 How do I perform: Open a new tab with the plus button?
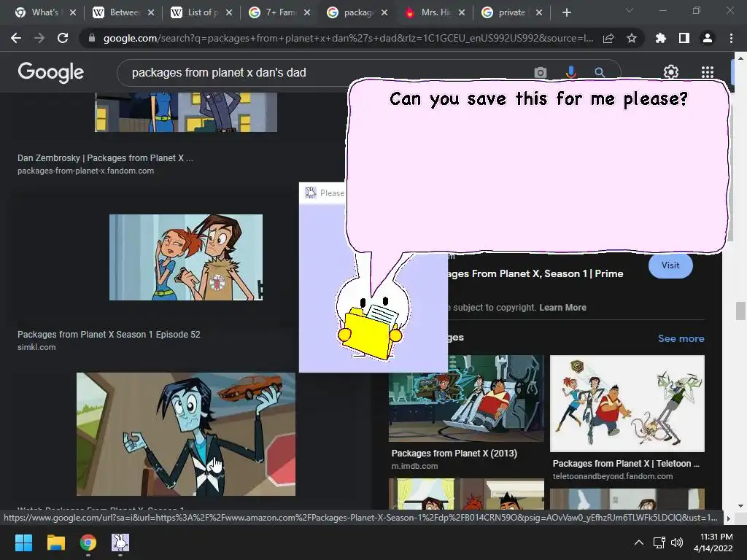click(566, 12)
